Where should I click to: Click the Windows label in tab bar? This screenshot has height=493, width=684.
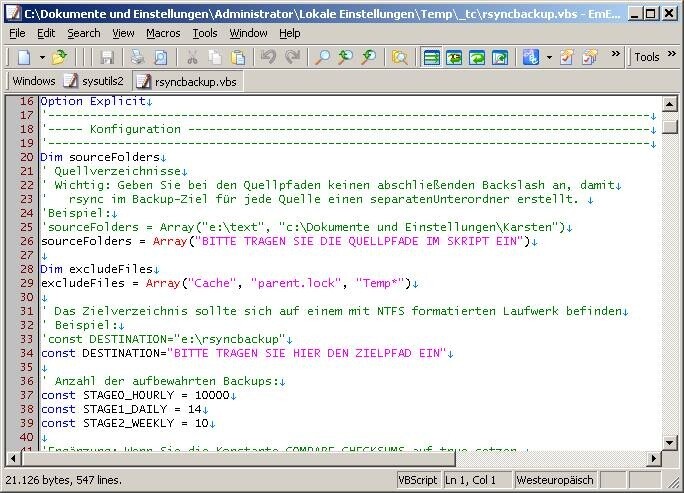click(x=34, y=81)
